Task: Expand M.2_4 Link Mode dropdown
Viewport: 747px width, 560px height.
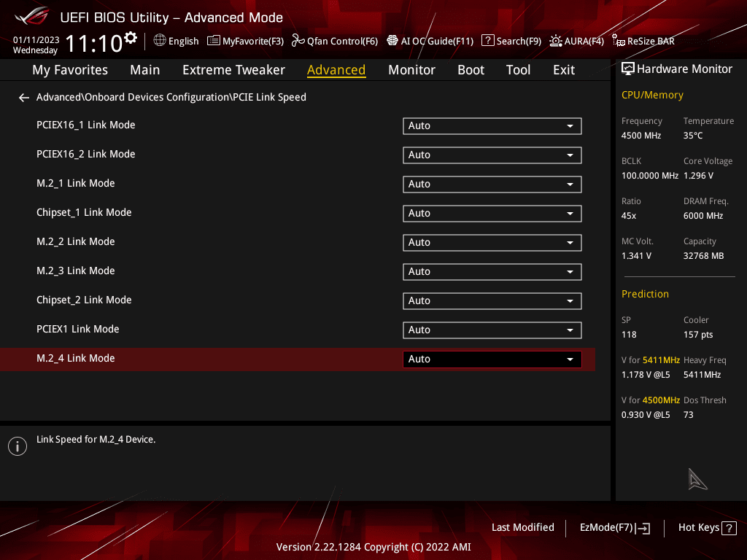Action: coord(492,359)
